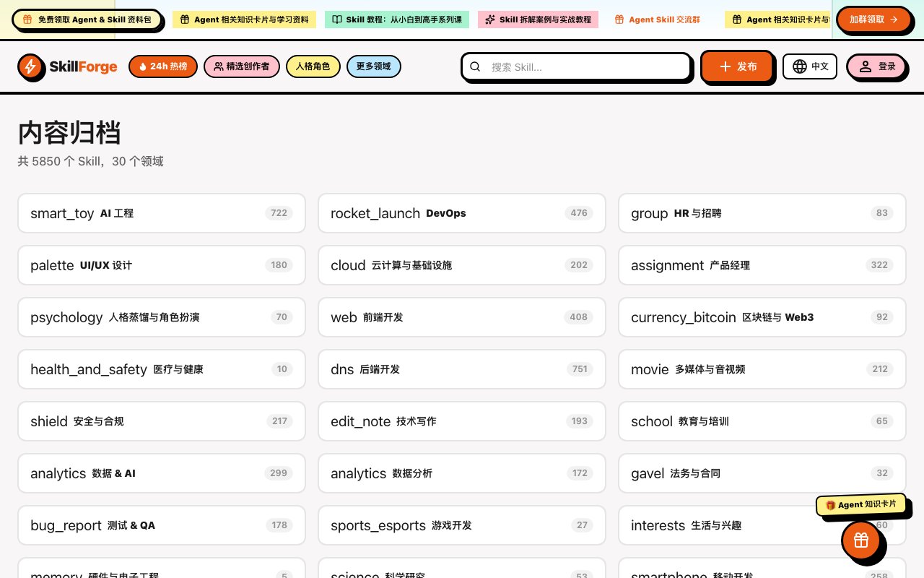The height and width of the screenshot is (578, 924).
Task: Open the first Agent 相关知识卡片与学习资料 link
Action: pyautogui.click(x=244, y=20)
